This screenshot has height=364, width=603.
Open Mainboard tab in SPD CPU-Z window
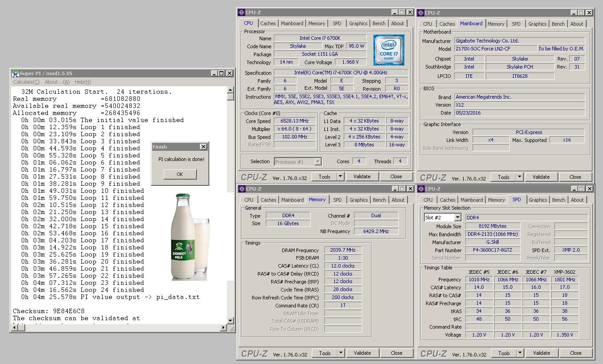point(472,200)
